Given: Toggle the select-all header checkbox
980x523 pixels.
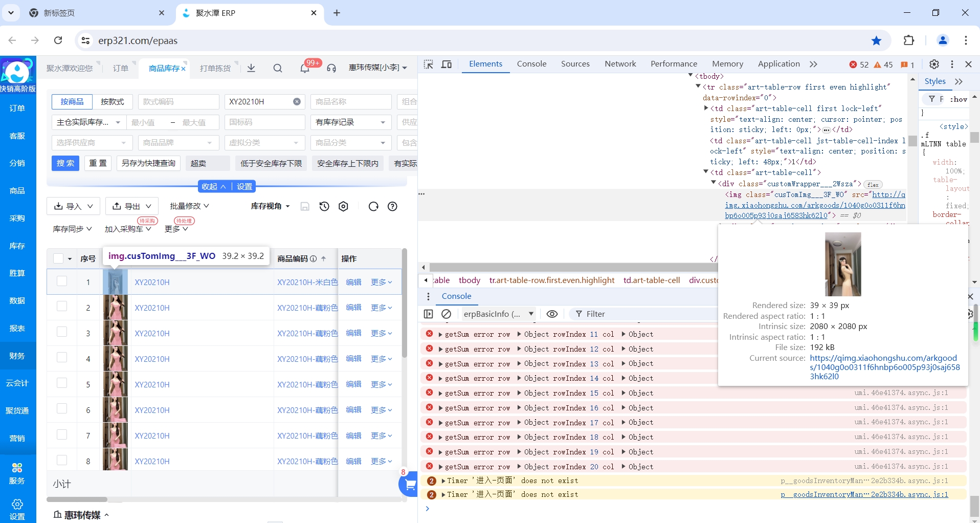Looking at the screenshot, I should point(58,258).
